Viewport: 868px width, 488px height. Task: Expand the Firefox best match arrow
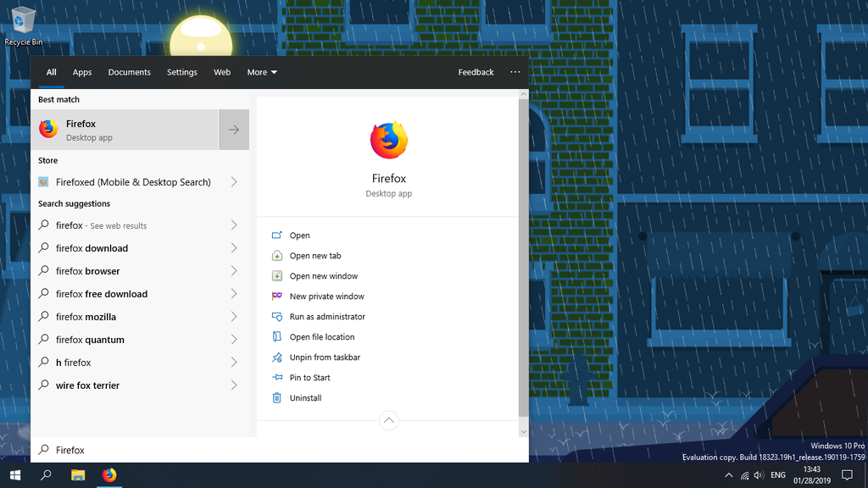234,130
